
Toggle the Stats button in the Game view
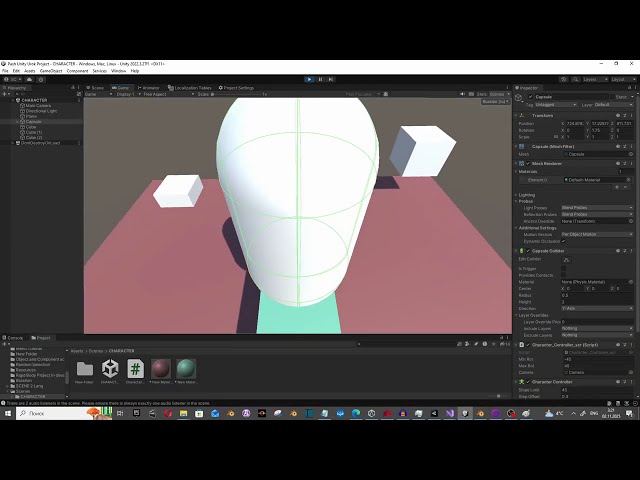[482, 94]
